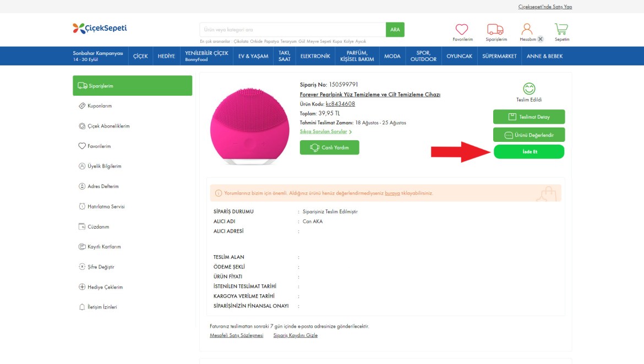Click the ÇiçekSepeti logo
Screen dimensions: 644x364
point(100,28)
